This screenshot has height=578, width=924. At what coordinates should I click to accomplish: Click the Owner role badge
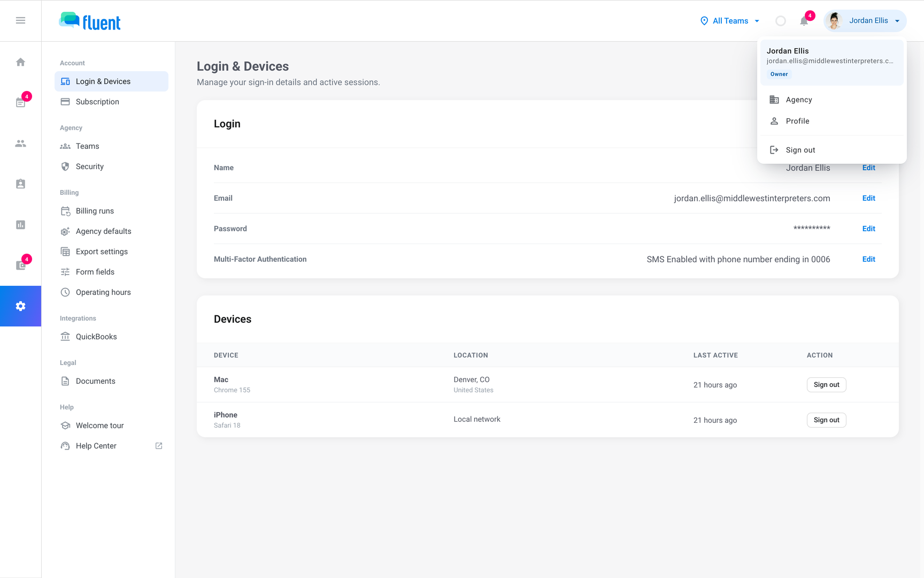[779, 74]
